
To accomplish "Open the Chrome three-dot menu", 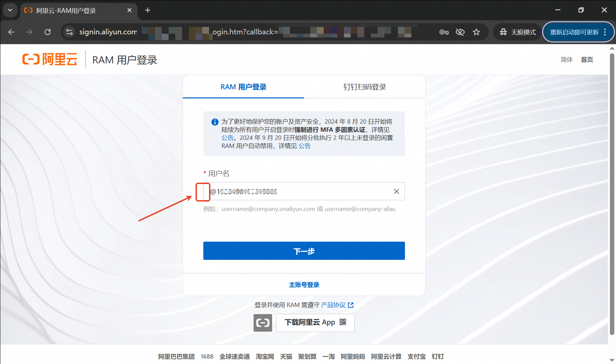I will pos(605,32).
